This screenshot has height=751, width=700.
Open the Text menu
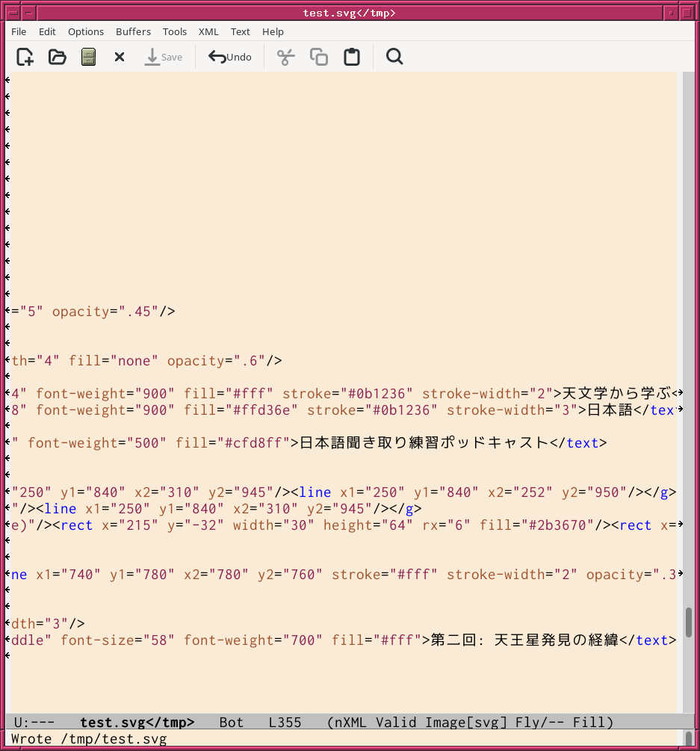click(241, 31)
